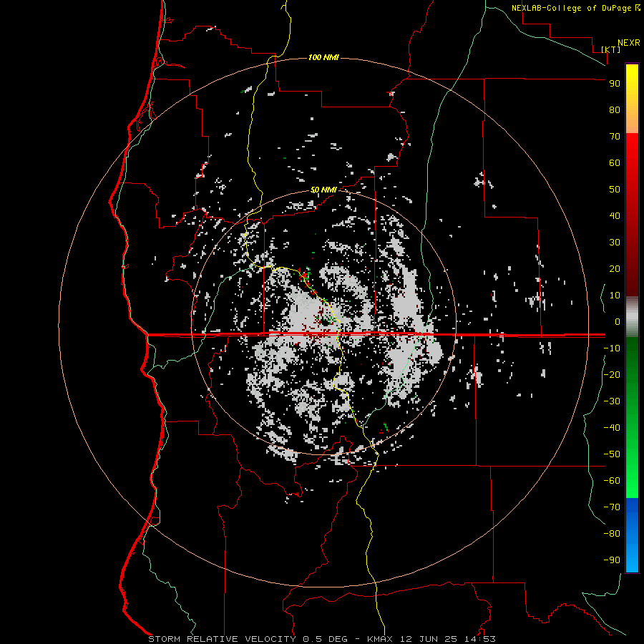The image size is (644, 644).
Task: Click the '50 NMI' range ring label
Action: [x=323, y=190]
